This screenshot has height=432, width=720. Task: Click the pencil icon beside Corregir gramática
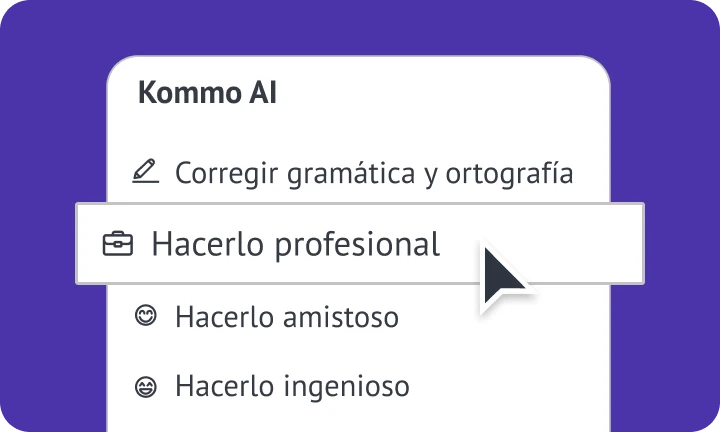pos(146,172)
